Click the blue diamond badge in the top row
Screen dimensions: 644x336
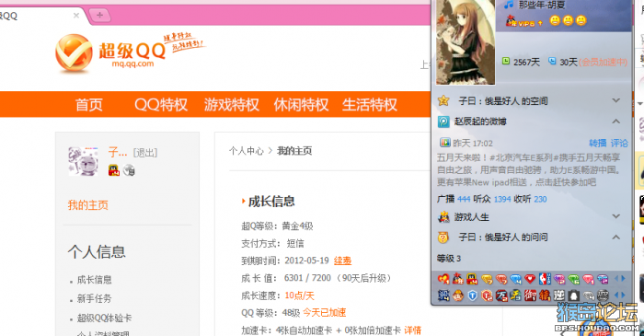click(515, 279)
